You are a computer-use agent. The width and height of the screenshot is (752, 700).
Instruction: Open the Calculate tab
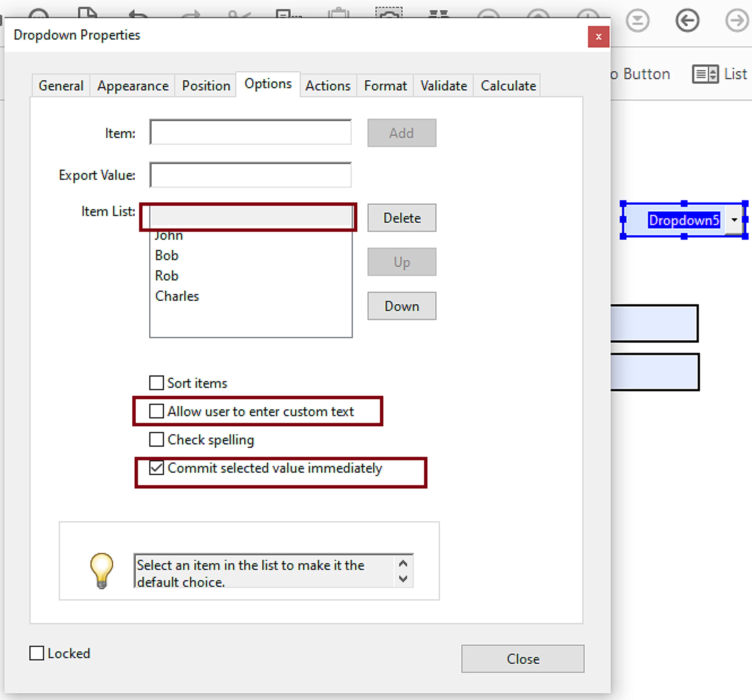coord(508,86)
